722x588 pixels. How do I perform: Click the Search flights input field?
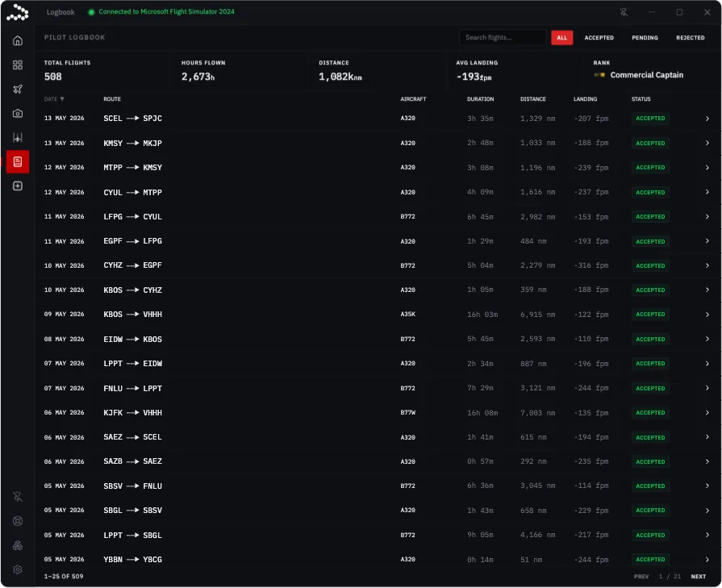point(503,37)
